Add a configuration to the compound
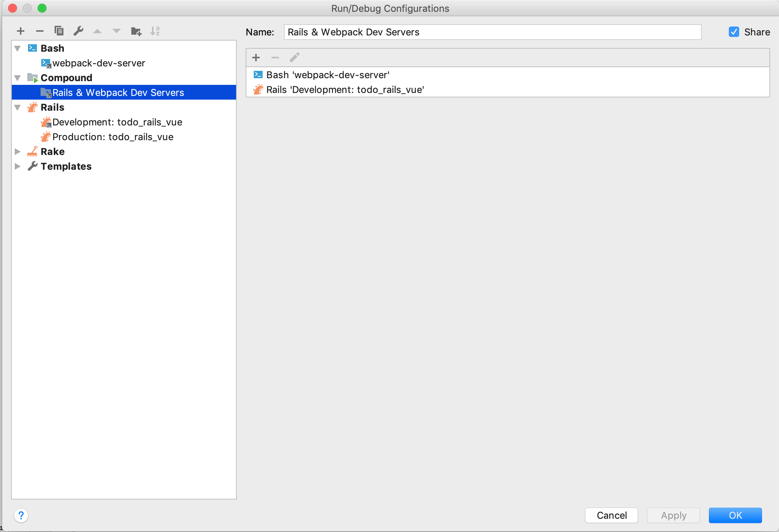This screenshot has width=779, height=532. point(256,58)
